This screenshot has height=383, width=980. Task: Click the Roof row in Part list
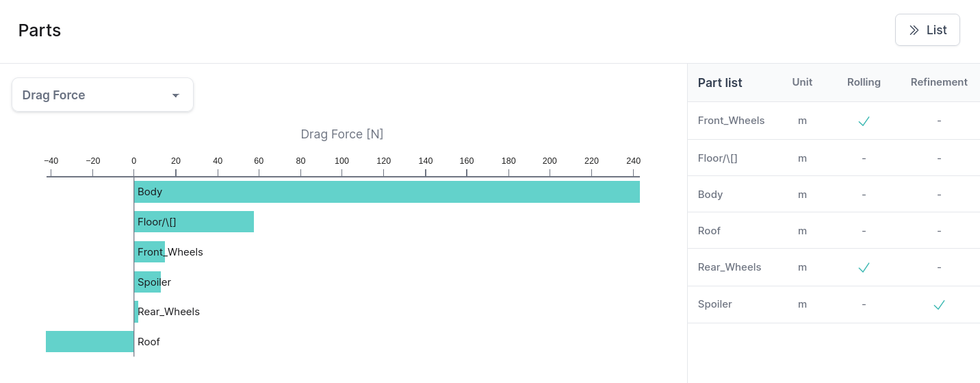709,231
